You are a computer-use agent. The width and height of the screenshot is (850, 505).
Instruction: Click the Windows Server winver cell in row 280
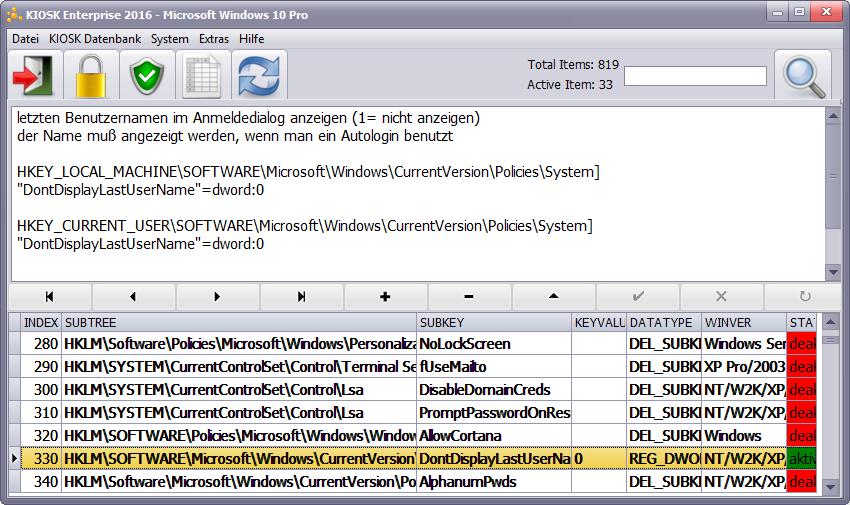click(744, 344)
